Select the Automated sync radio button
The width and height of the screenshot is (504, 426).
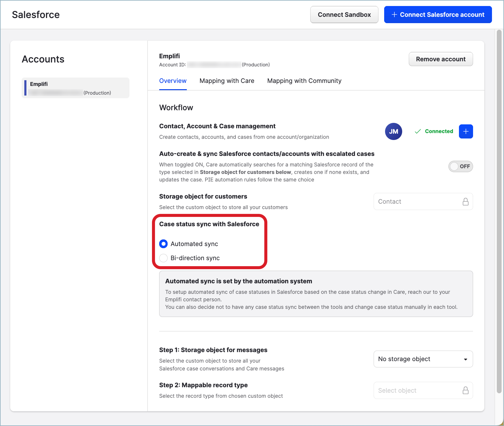tap(163, 244)
